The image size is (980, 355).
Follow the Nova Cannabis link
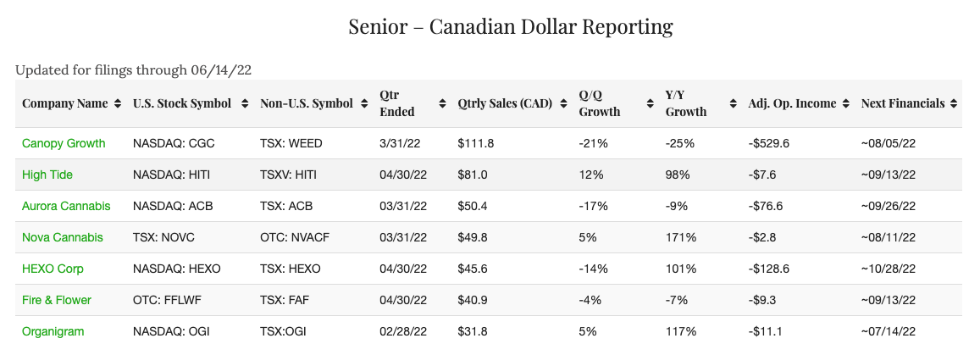[x=63, y=237]
